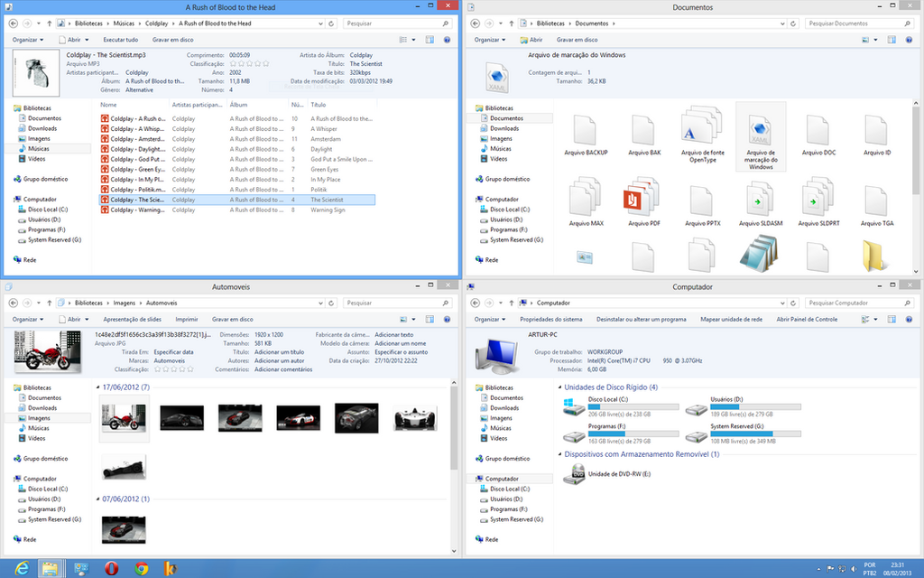Screen dimensions: 924x578
Task: Select red motorcycle thumbnail in Automoveis
Action: (x=124, y=418)
